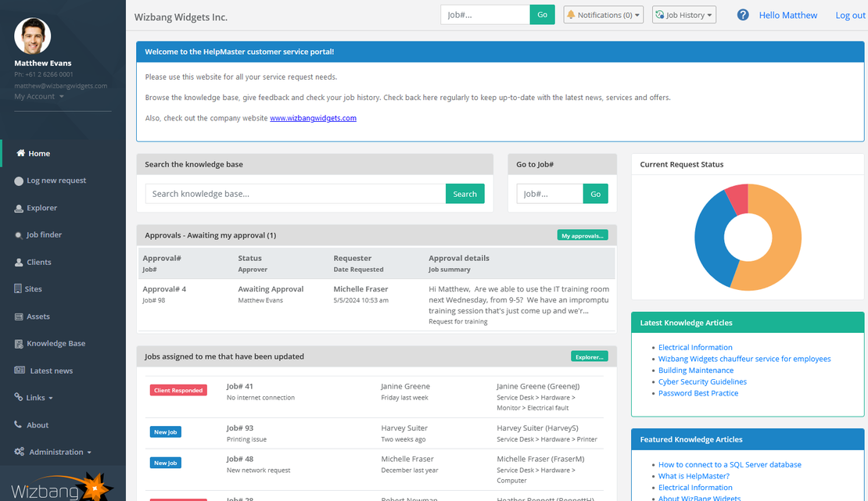Click the New Job badge on Job# 48
This screenshot has height=501, width=868.
click(166, 463)
